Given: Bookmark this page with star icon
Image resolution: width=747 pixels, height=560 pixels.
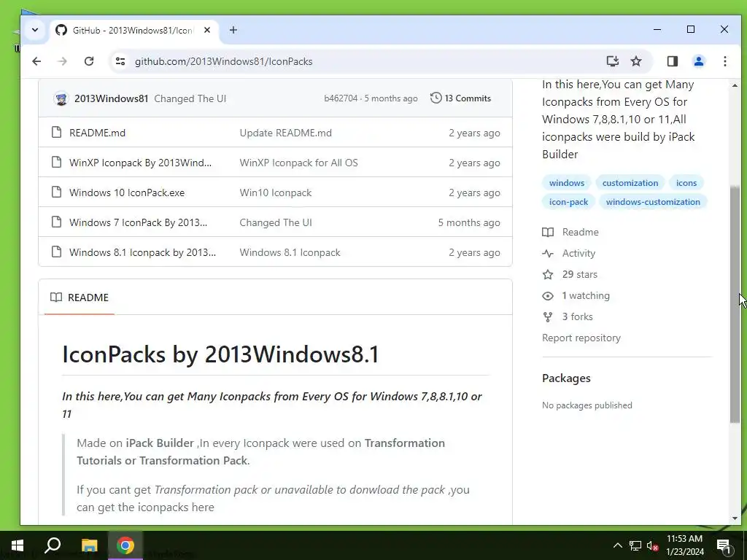Looking at the screenshot, I should coord(636,61).
